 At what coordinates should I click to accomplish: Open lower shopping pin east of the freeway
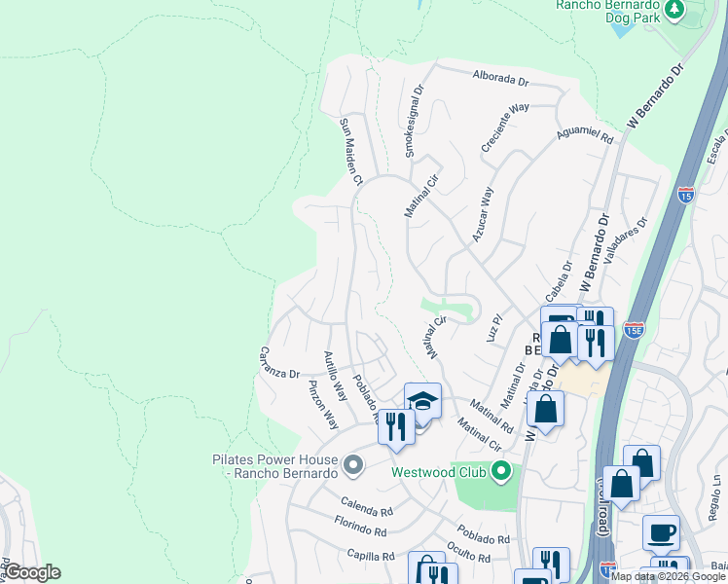(621, 486)
